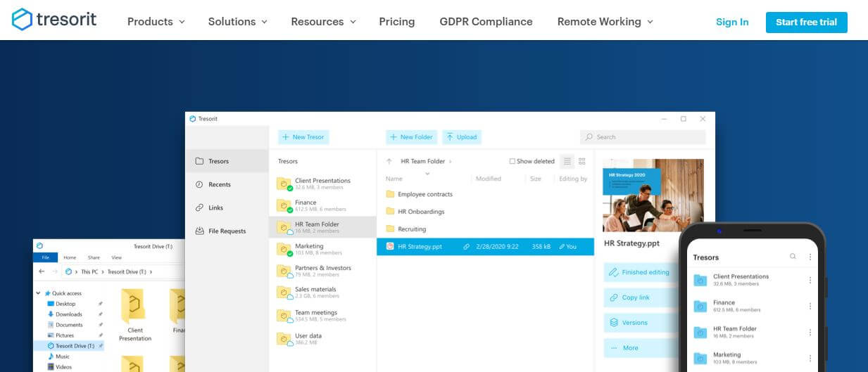The image size is (868, 372).
Task: Select Downloads in Explorer tree
Action: click(69, 314)
